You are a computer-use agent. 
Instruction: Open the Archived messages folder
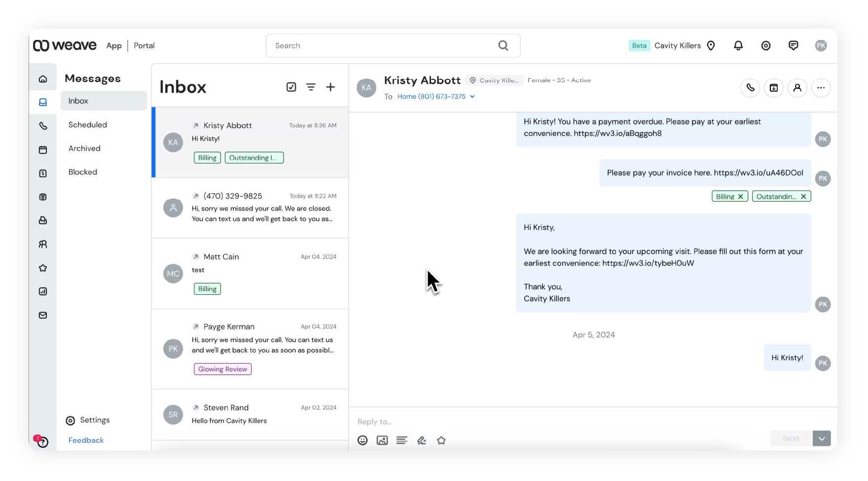(84, 148)
